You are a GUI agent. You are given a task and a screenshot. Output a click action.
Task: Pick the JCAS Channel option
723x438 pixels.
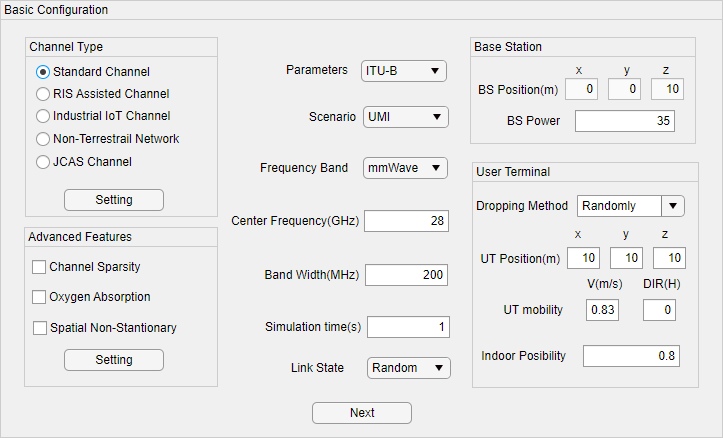tap(43, 162)
